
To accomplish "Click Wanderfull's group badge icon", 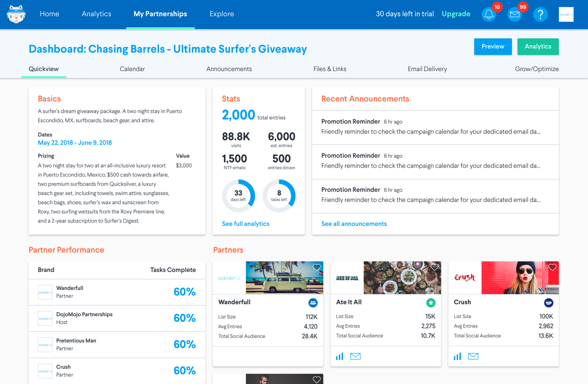I will tap(313, 303).
